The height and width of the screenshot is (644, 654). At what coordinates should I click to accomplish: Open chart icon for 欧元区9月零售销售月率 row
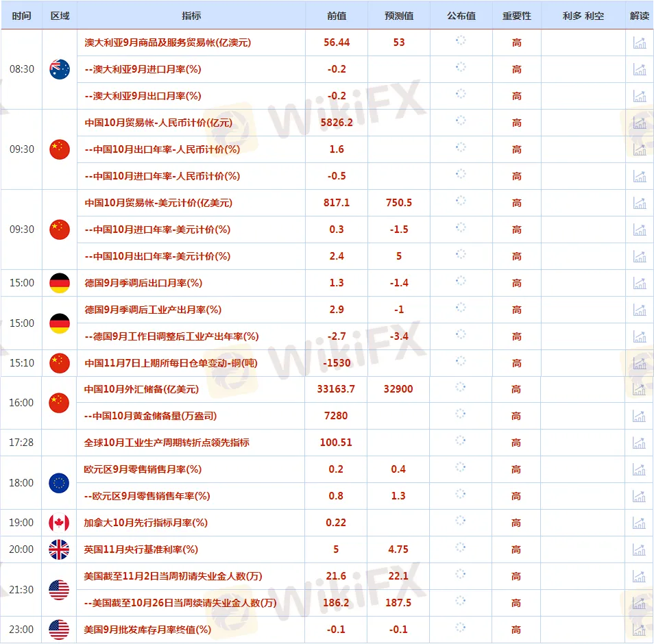pyautogui.click(x=639, y=469)
